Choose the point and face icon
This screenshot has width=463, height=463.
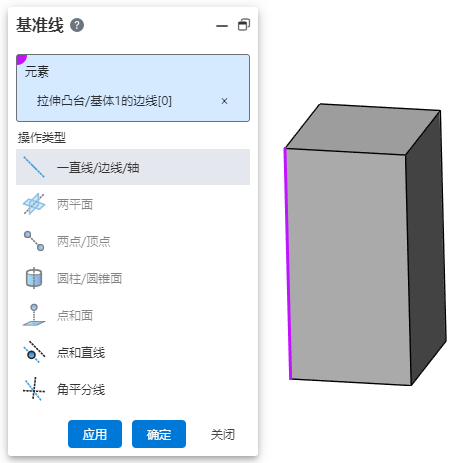34,315
